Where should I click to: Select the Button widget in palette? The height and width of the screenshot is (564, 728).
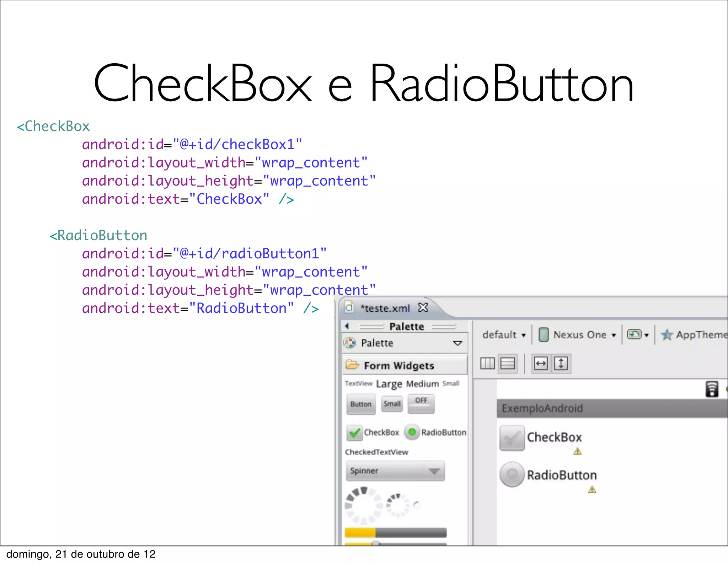click(361, 404)
